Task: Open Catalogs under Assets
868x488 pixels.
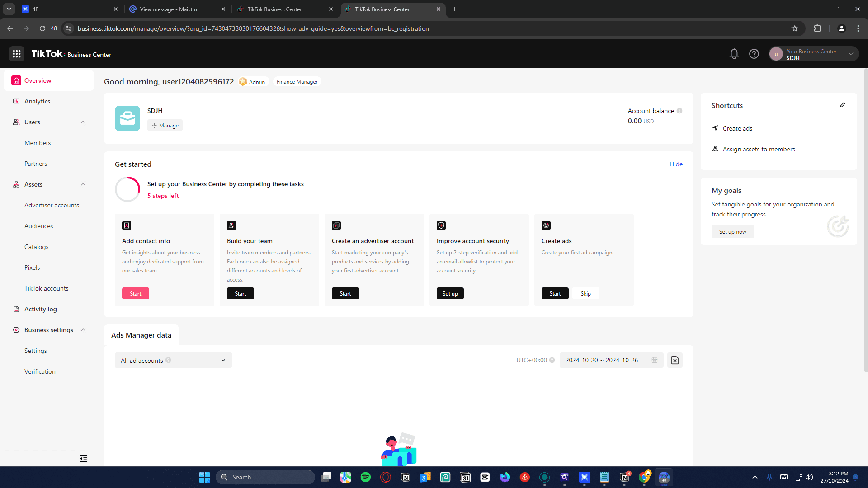Action: click(x=36, y=247)
